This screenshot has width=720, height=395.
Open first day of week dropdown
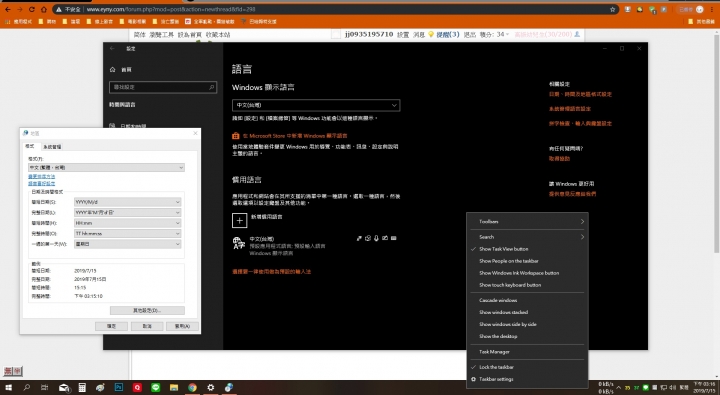point(128,244)
